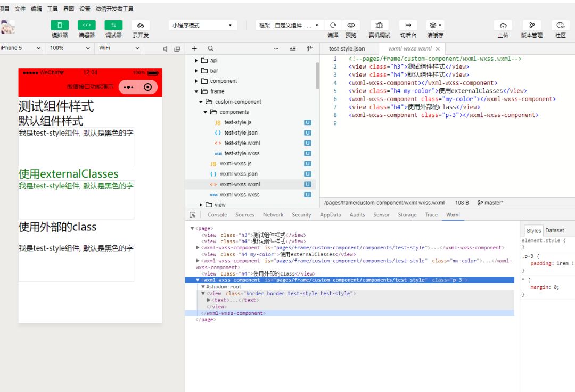Collapse the file tree panel icon
The image size is (575, 392).
309,49
